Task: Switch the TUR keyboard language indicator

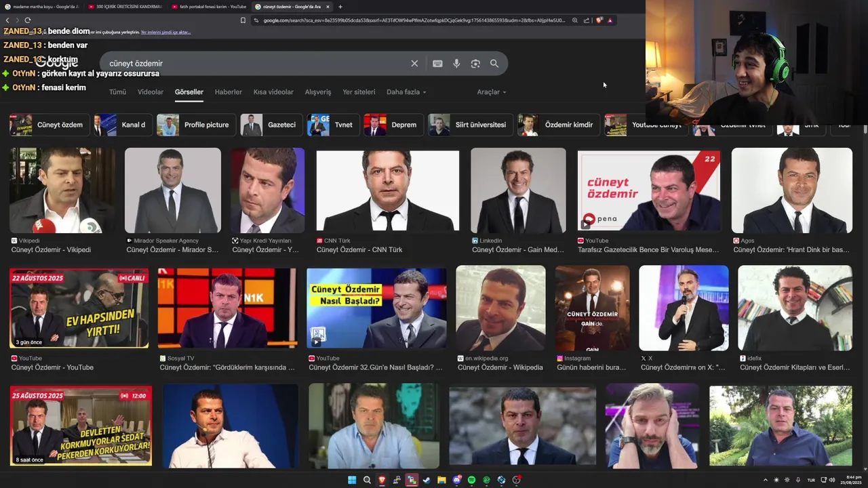Action: click(x=811, y=480)
